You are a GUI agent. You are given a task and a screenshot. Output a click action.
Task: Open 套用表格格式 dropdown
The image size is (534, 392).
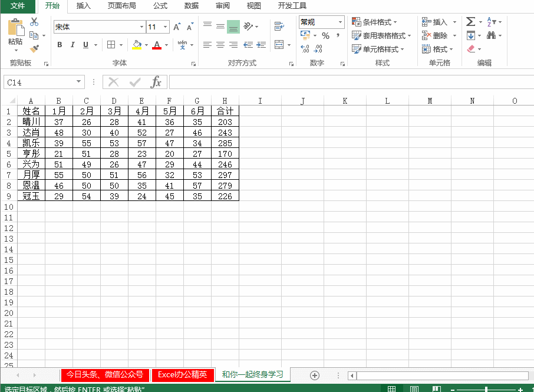tap(381, 35)
